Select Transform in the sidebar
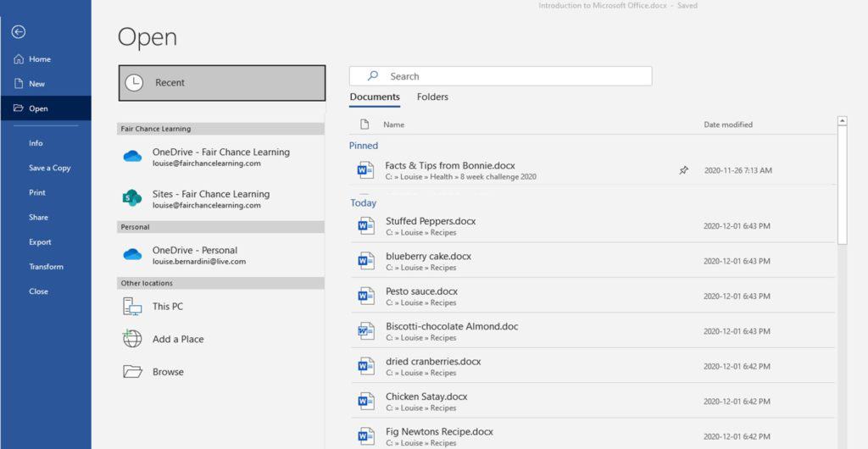Screen dimensions: 868x449 click(46, 267)
